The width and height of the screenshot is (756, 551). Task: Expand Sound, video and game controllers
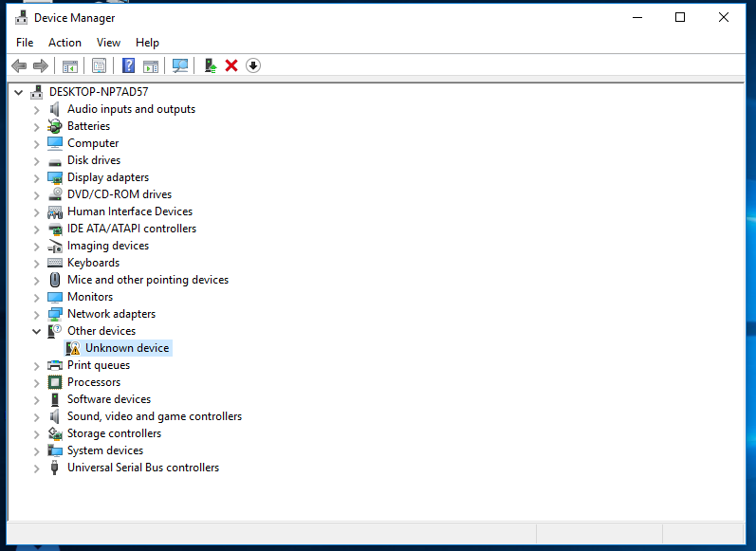coord(37,417)
